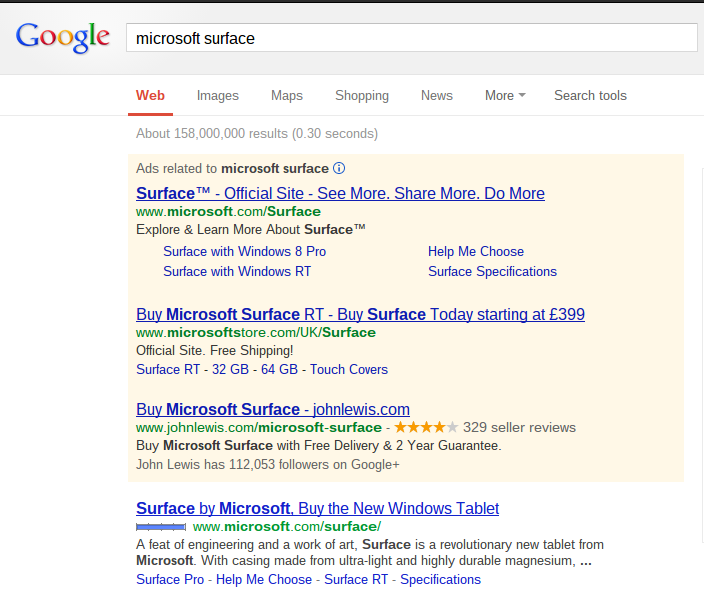Open the Touch Covers link

(349, 369)
